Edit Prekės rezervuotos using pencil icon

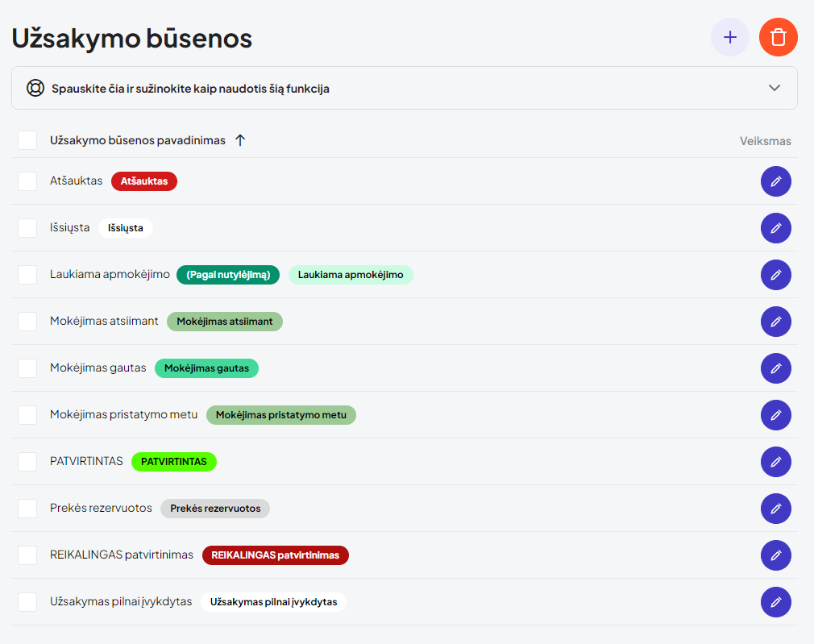(775, 509)
